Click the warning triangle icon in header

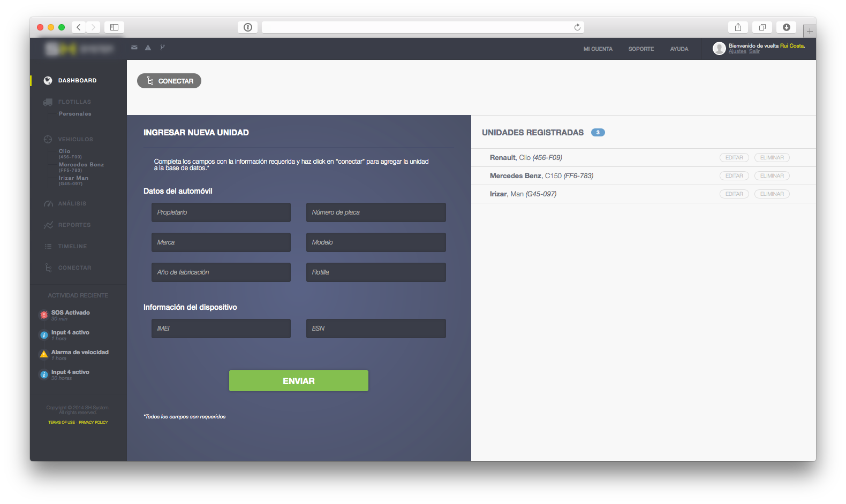(x=148, y=48)
